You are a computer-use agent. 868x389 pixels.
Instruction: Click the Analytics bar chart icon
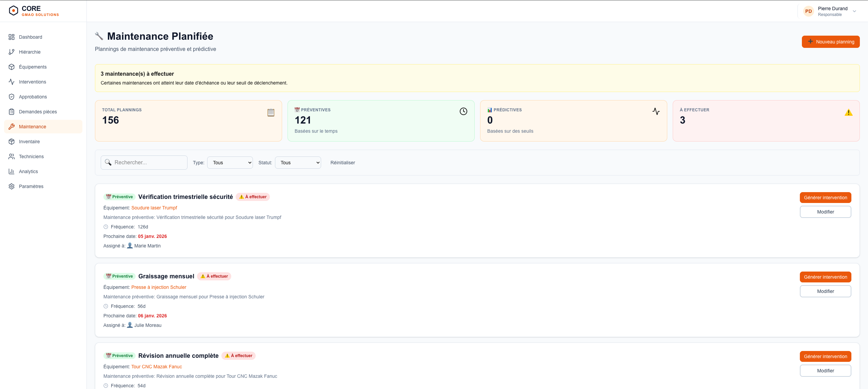[x=12, y=171]
